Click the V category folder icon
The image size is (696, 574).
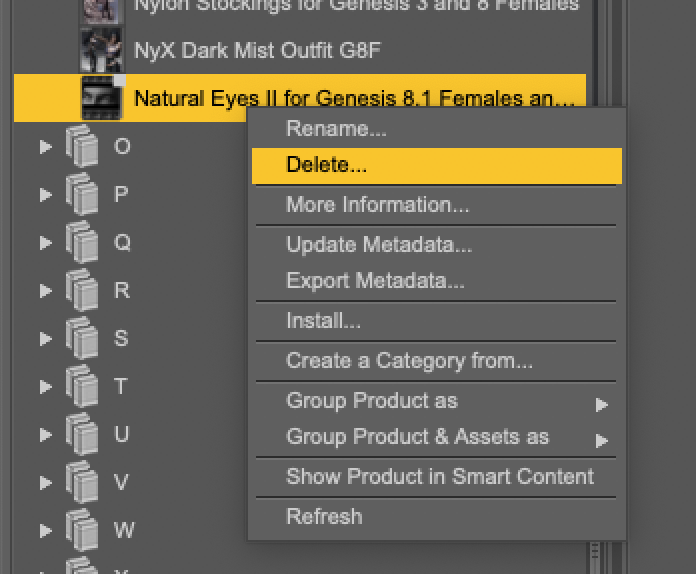pyautogui.click(x=84, y=483)
